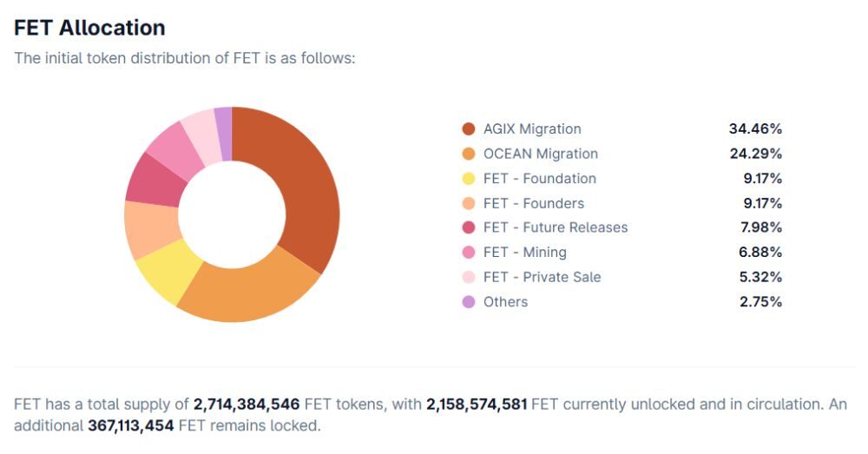Click the FET - Mining pink legend dot
The image size is (868, 454).
pyautogui.click(x=469, y=253)
